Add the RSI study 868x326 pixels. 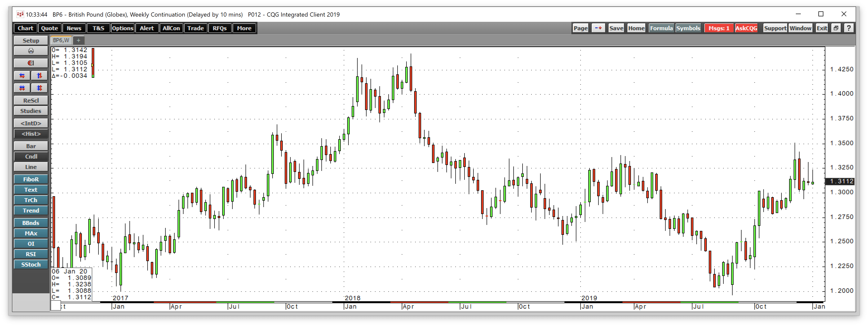pos(31,254)
